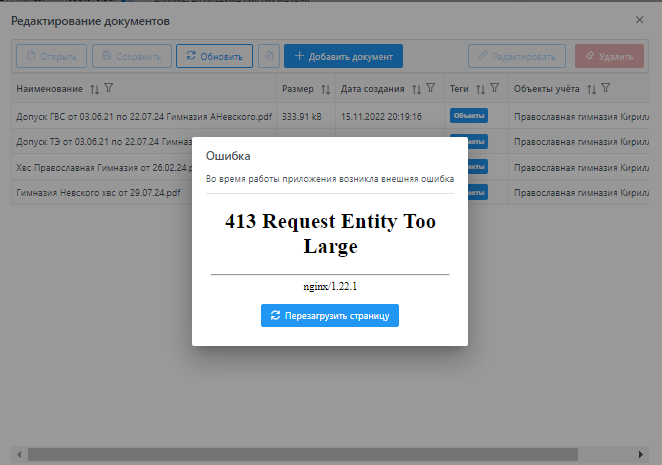Screen dimensions: 662x465
Task: Select Гимназия Невского хвс 29.07.24.pdf row
Action: pos(98,191)
